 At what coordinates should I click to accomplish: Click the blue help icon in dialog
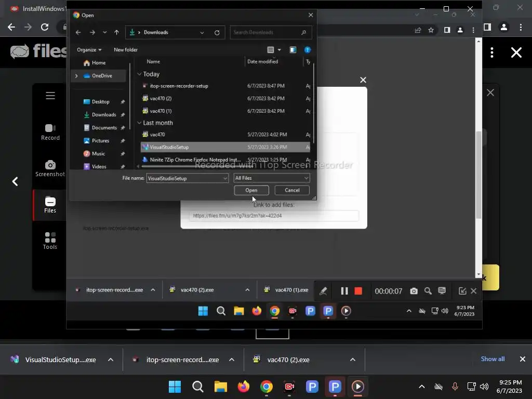tap(308, 50)
